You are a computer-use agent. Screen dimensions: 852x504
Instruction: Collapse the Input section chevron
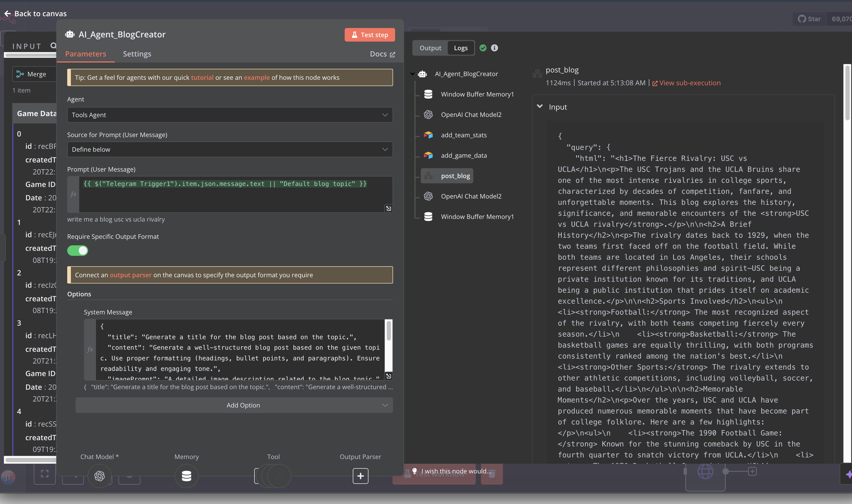[539, 106]
